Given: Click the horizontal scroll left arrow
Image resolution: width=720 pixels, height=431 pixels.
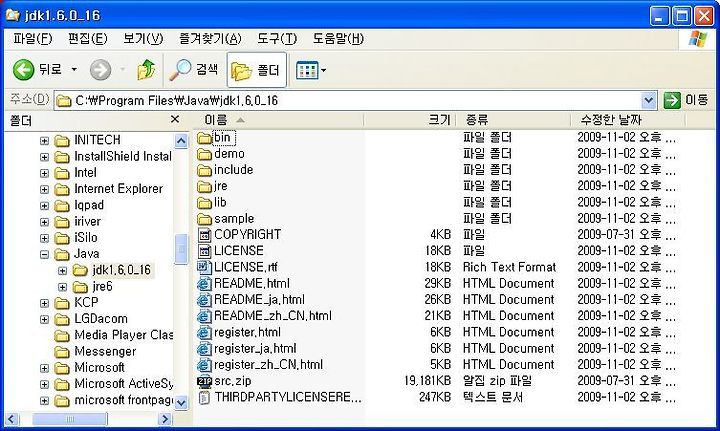Looking at the screenshot, I should click(12, 419).
